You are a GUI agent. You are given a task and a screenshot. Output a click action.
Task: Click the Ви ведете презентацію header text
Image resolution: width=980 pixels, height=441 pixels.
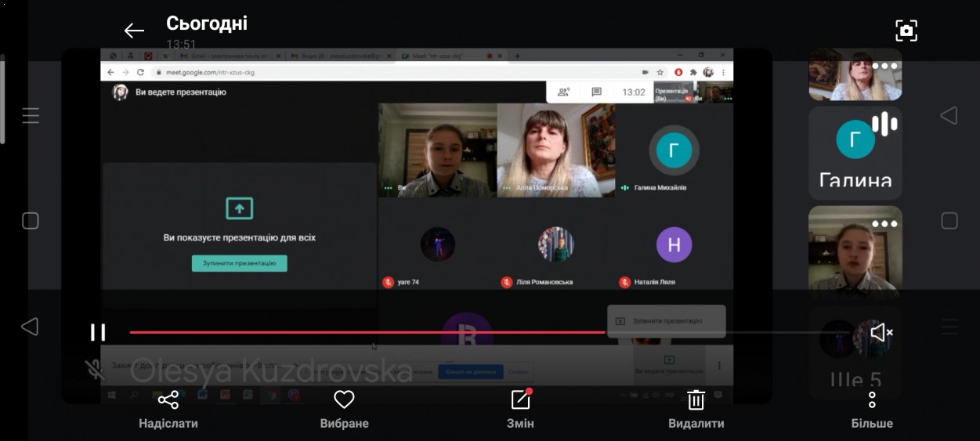181,92
